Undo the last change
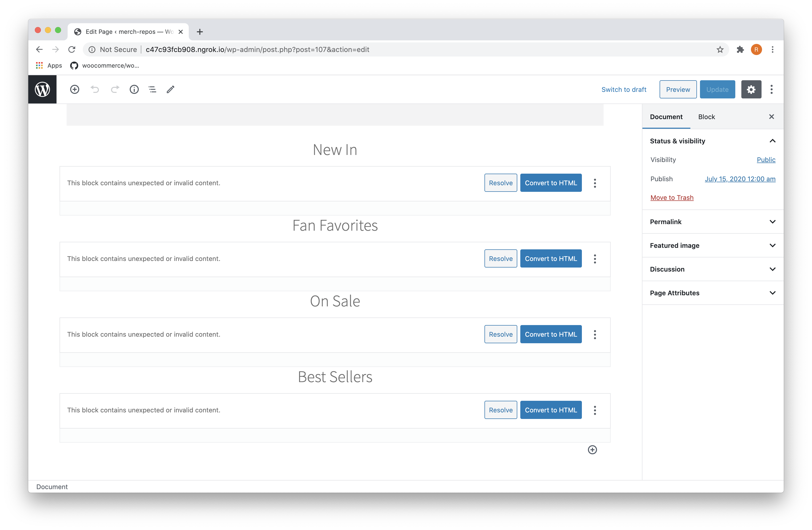Image resolution: width=812 pixels, height=530 pixels. 95,89
